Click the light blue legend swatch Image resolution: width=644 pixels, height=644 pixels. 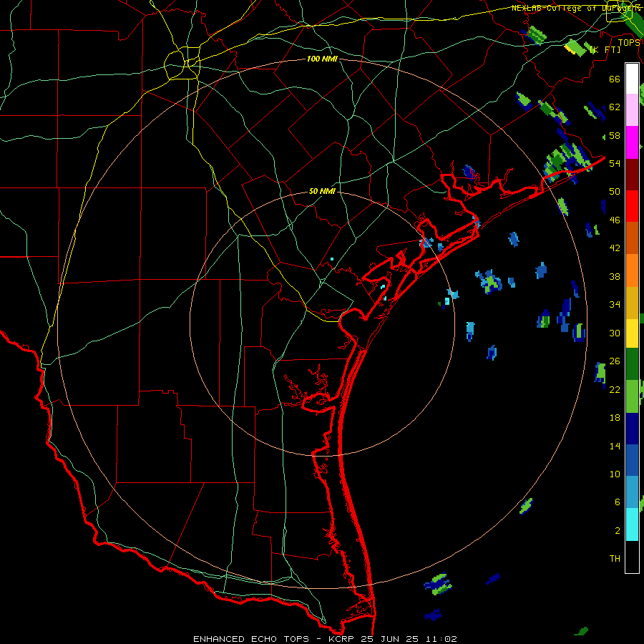pyautogui.click(x=632, y=492)
